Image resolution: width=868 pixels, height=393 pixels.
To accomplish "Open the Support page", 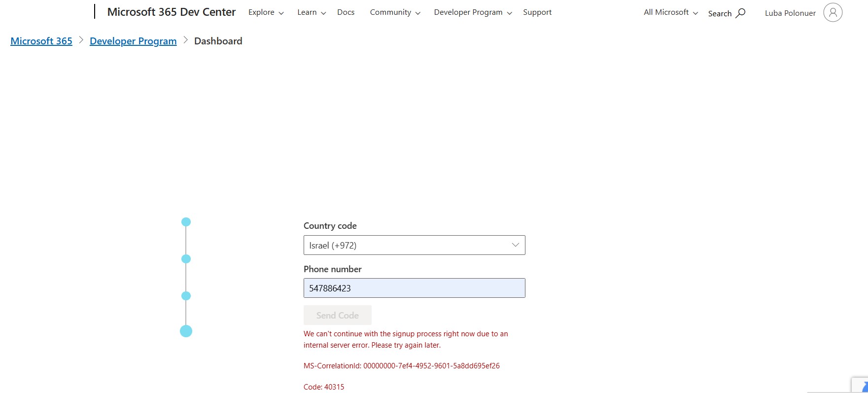I will [537, 12].
